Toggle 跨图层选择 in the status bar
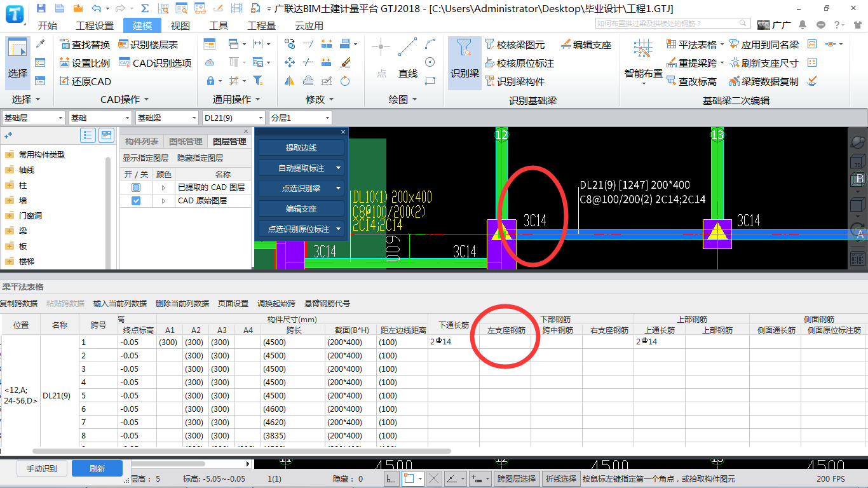This screenshot has height=488, width=868. click(x=516, y=478)
